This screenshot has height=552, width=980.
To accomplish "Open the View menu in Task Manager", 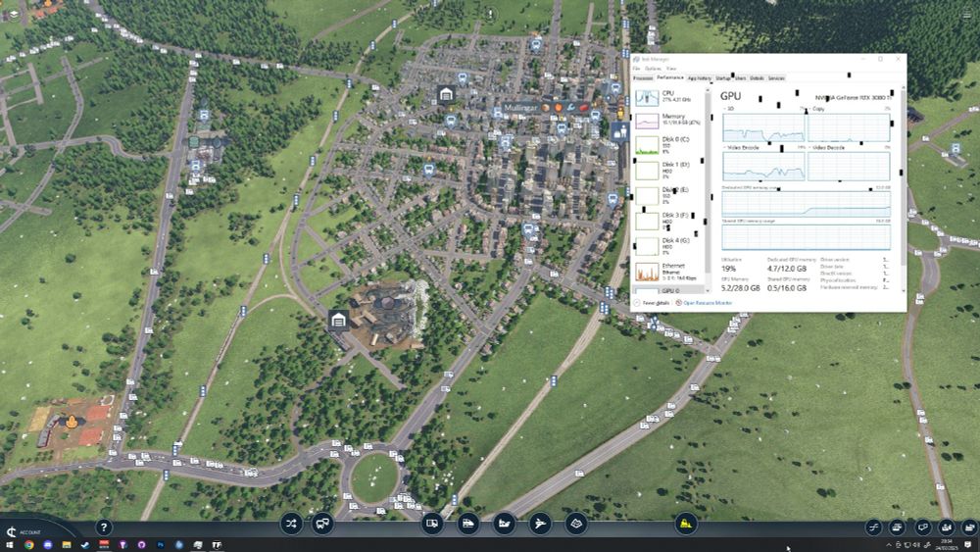I will coord(671,69).
